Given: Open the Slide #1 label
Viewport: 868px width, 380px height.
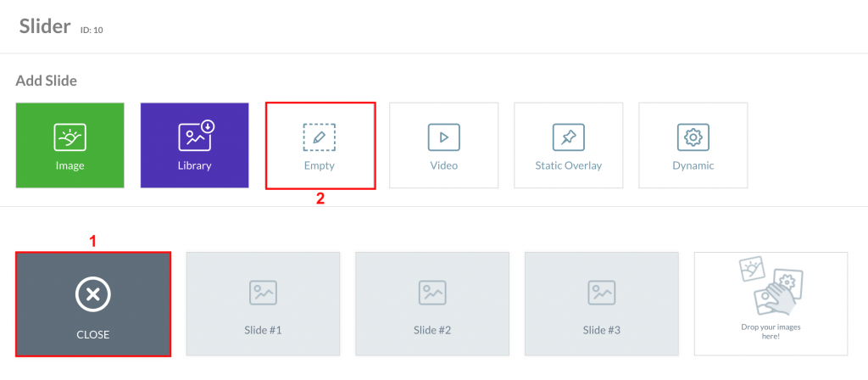Looking at the screenshot, I should pos(263,331).
